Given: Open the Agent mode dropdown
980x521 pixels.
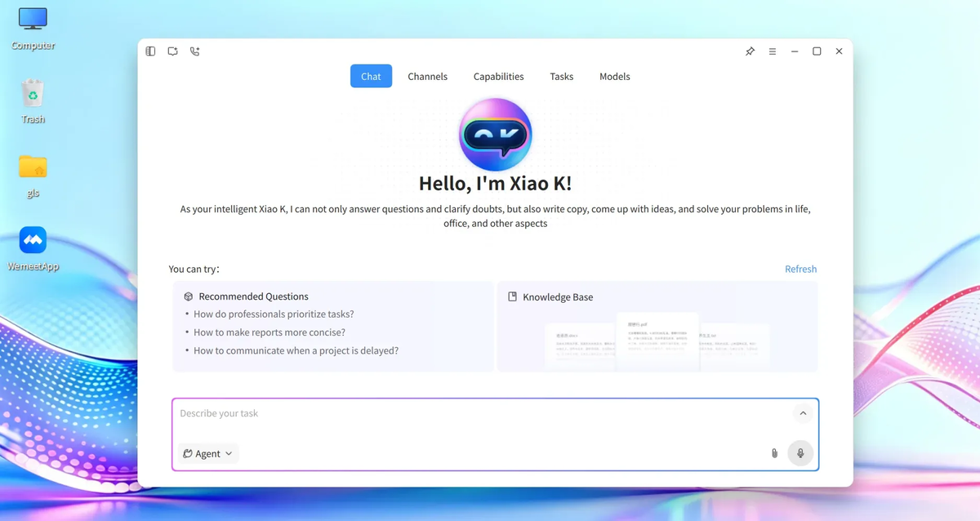Looking at the screenshot, I should (x=208, y=453).
